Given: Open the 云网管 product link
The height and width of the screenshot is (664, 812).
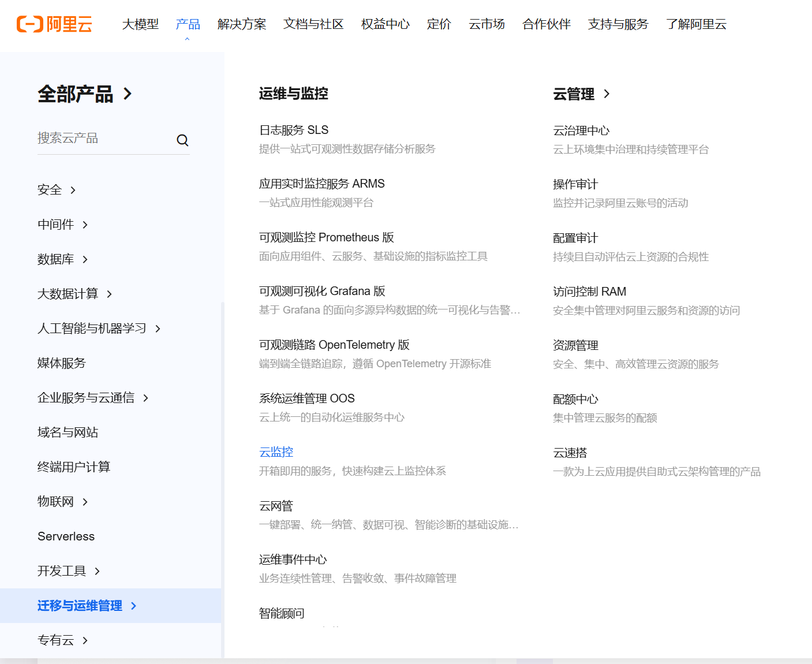Looking at the screenshot, I should coord(276,506).
